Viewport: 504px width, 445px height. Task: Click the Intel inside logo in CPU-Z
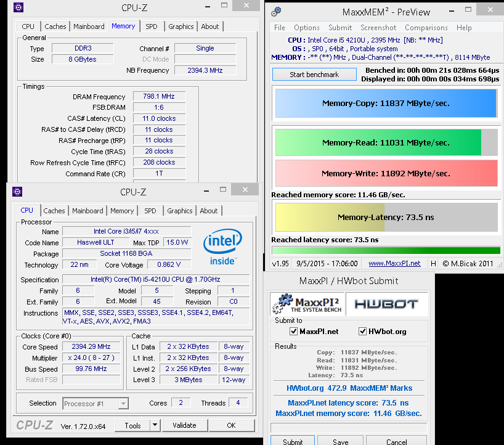(x=222, y=247)
